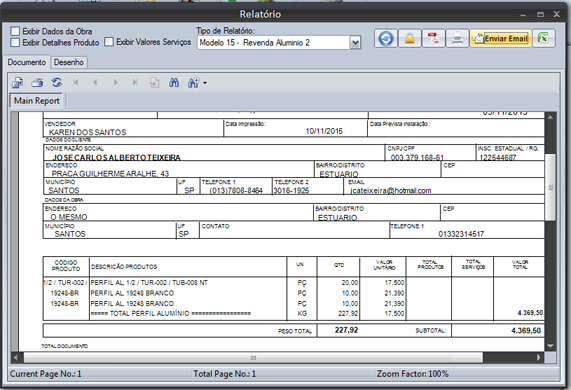Click customer name JOSE CARLOS ALBERTO TEIXEIRA
The width and height of the screenshot is (571, 390).
(x=117, y=157)
